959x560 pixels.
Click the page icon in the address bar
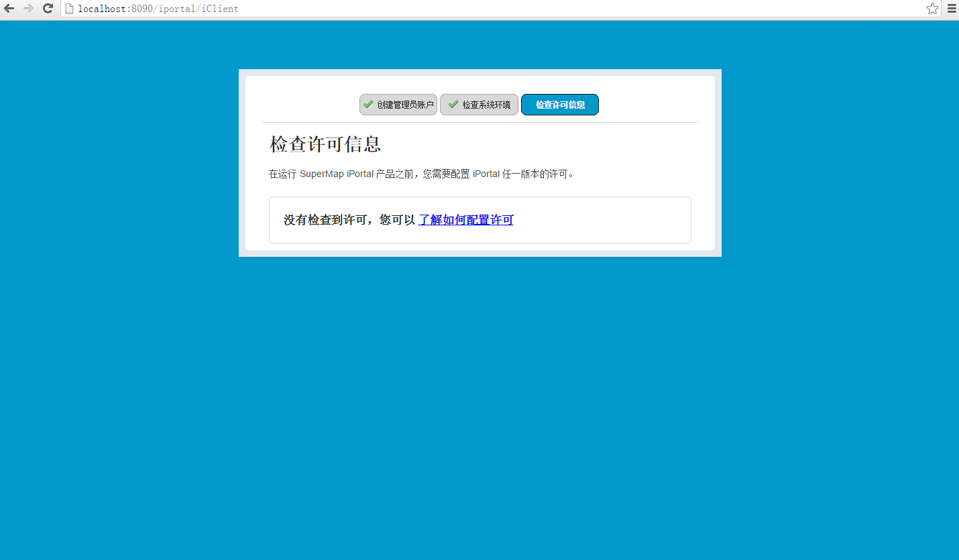(x=68, y=9)
